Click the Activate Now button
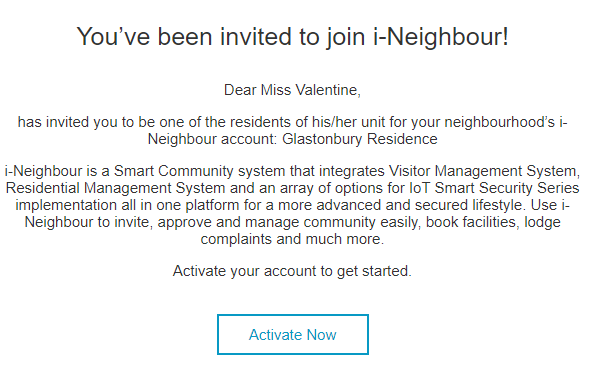The image size is (599, 370). click(x=293, y=334)
